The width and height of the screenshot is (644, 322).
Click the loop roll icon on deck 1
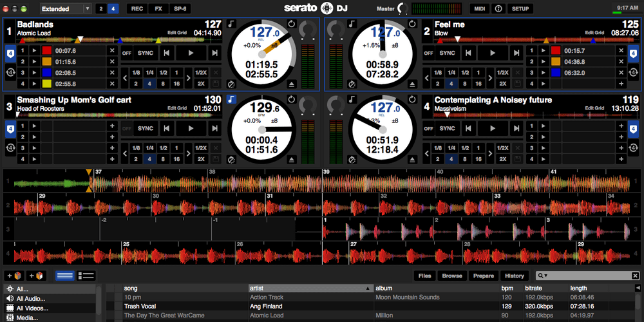[11, 73]
